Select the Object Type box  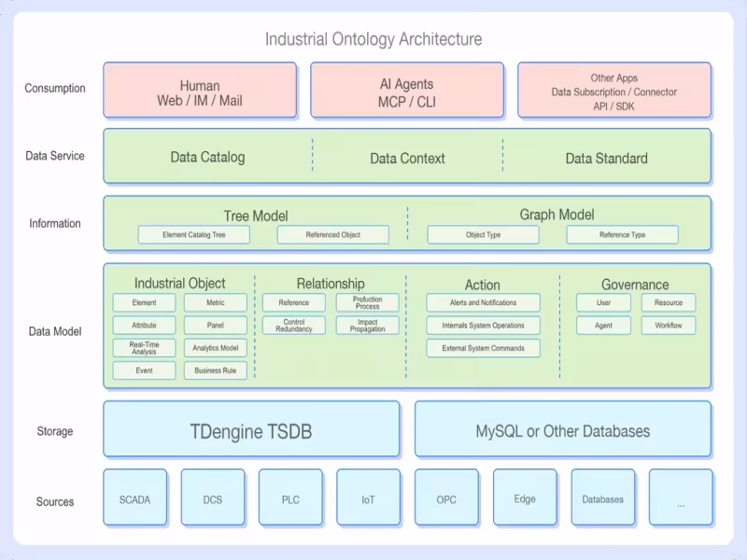coord(483,235)
